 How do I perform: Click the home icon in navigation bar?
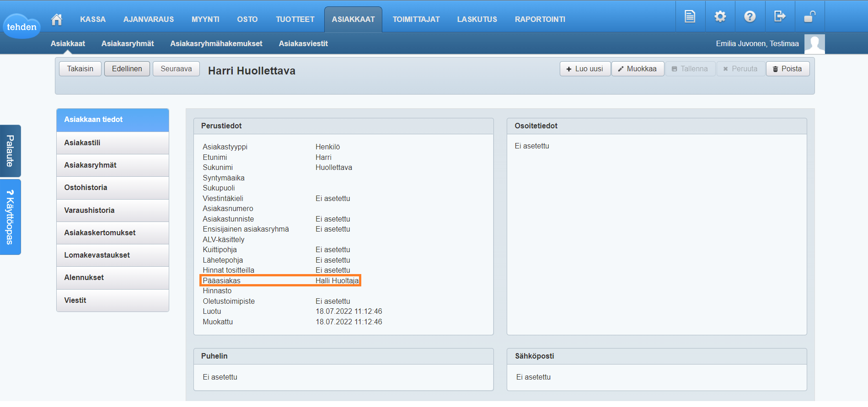(x=57, y=19)
